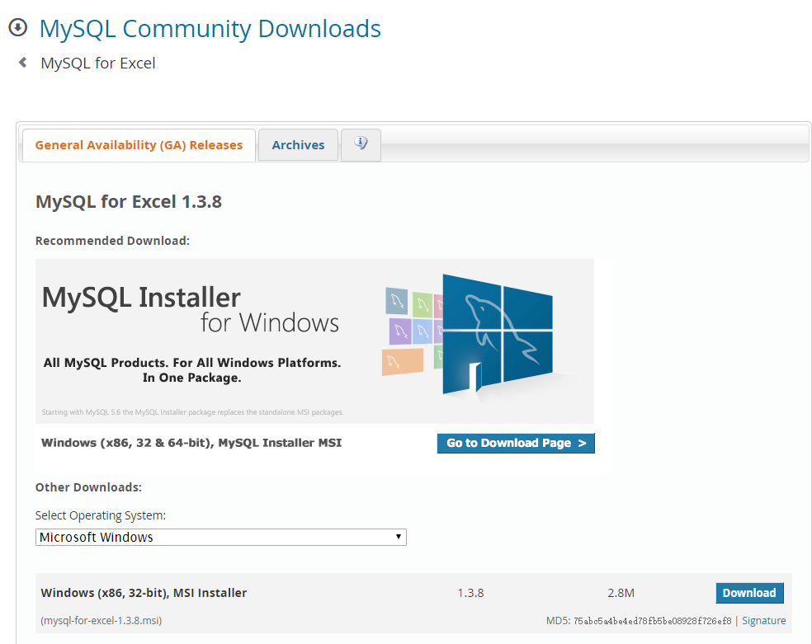Switch to the Archives tab
This screenshot has width=812, height=644.
click(298, 145)
